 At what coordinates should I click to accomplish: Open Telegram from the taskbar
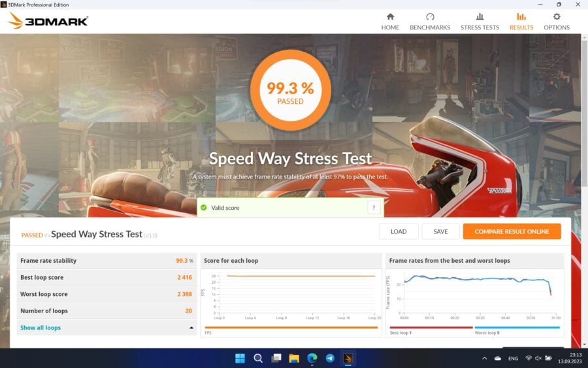pos(330,358)
